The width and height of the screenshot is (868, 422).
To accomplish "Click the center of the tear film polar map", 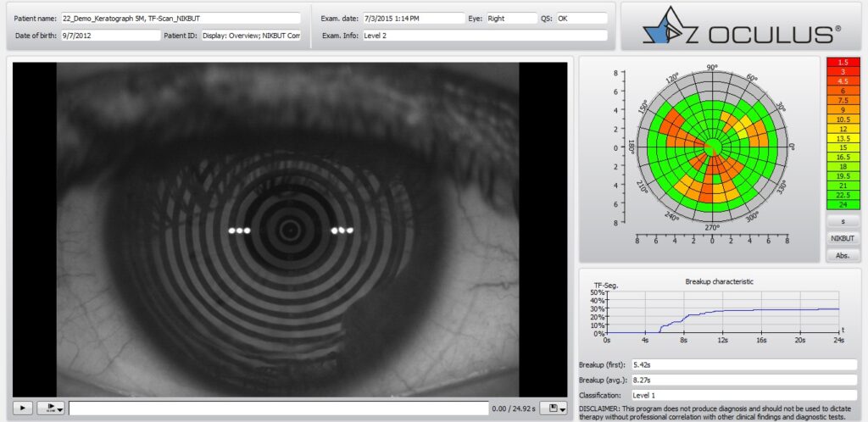I will pos(712,147).
